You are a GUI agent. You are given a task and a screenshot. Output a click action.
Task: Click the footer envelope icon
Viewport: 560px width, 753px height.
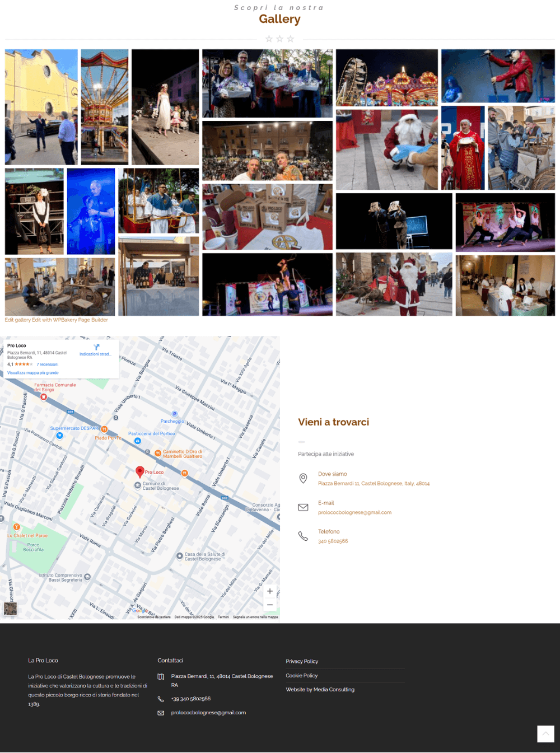click(x=161, y=713)
